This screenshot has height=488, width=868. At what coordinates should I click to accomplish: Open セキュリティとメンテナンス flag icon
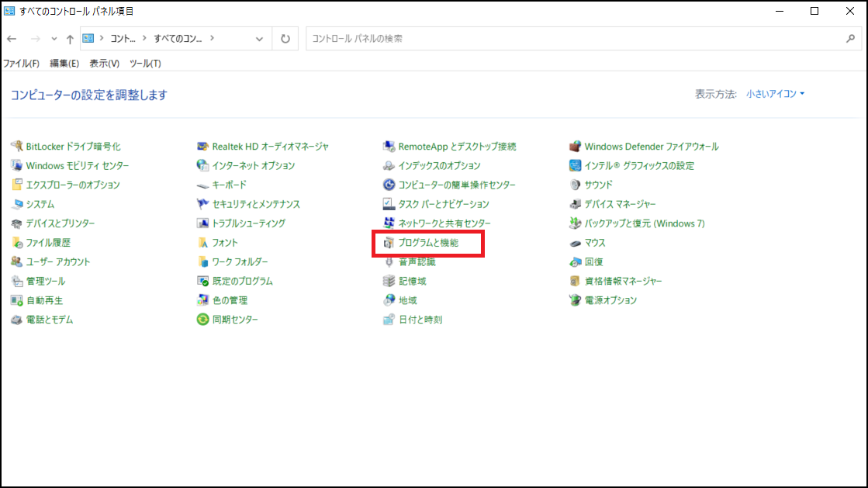(202, 204)
